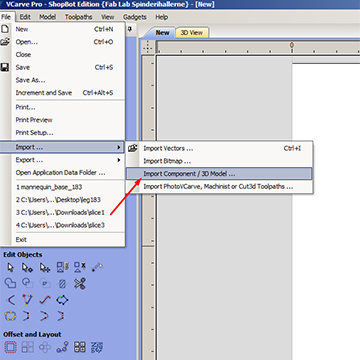Select Import Bitmap ... in the submenu
360x360 pixels.
[219, 161]
